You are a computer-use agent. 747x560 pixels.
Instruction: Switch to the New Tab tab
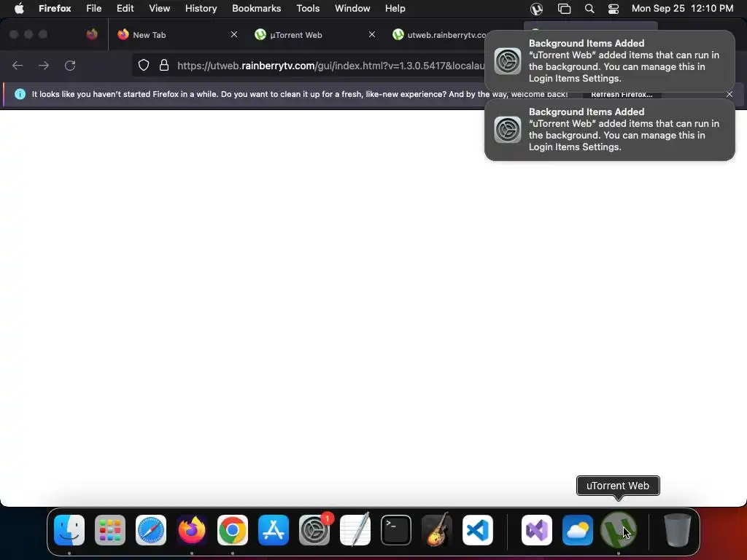177,35
